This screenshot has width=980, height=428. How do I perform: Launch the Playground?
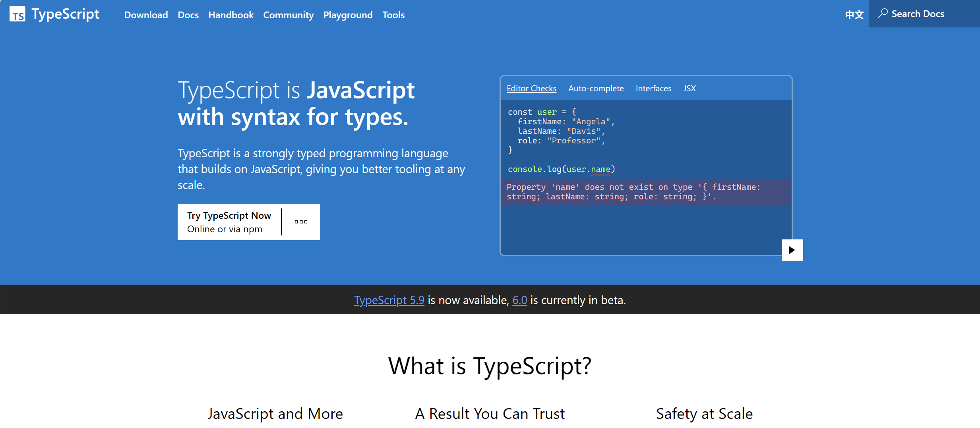347,15
